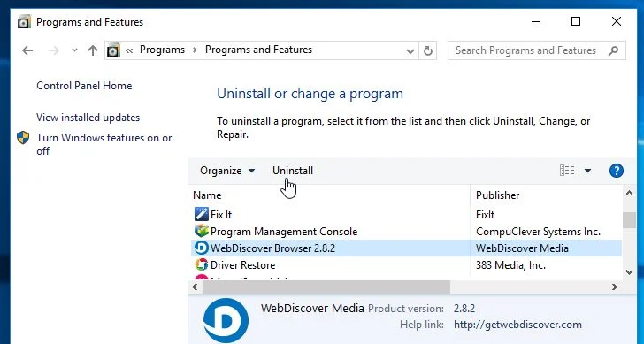The height and width of the screenshot is (344, 644).
Task: Click the Programs and Features breadcrumb
Action: (x=258, y=50)
